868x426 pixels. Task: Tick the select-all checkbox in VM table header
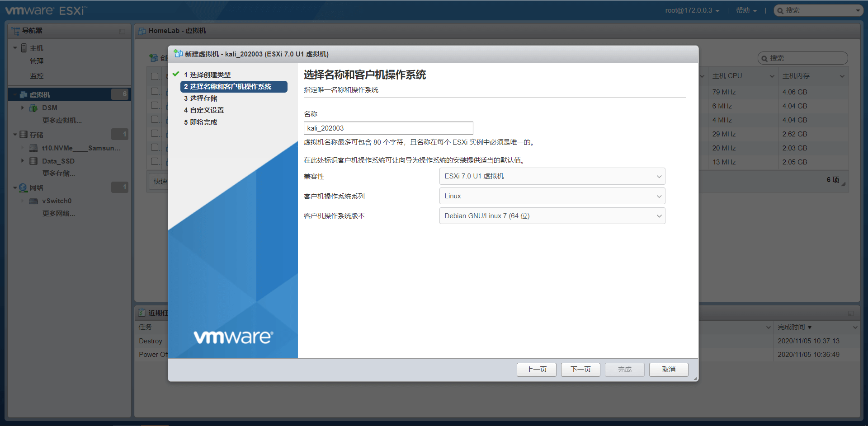coord(155,76)
